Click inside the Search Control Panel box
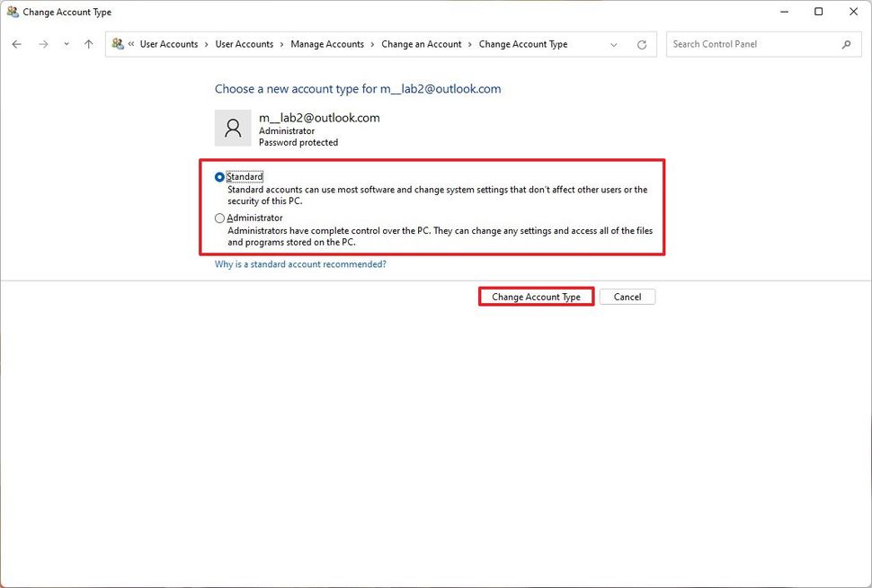 pyautogui.click(x=755, y=43)
